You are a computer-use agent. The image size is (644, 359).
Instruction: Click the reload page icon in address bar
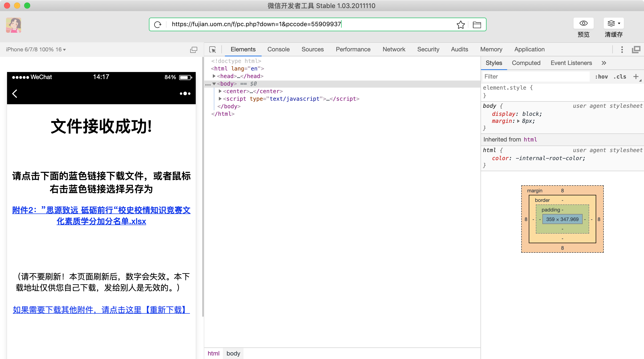pos(158,24)
